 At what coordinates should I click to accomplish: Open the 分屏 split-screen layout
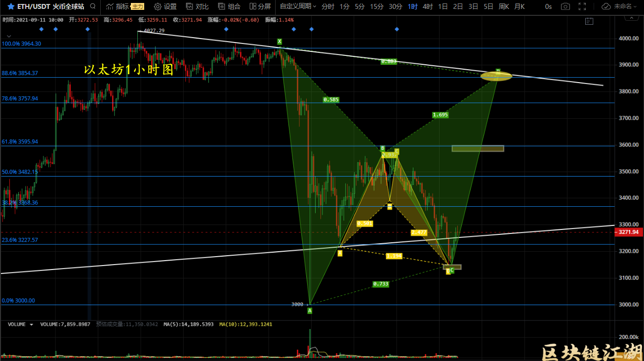pyautogui.click(x=260, y=6)
